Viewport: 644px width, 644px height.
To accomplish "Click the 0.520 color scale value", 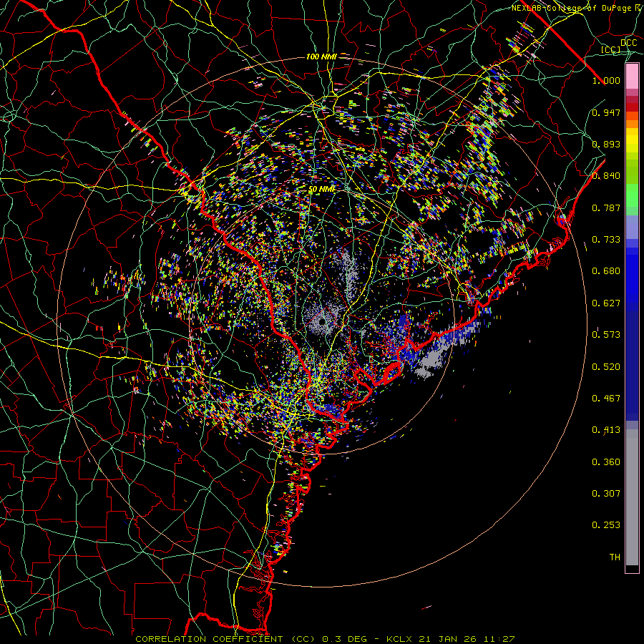I will pyautogui.click(x=606, y=367).
